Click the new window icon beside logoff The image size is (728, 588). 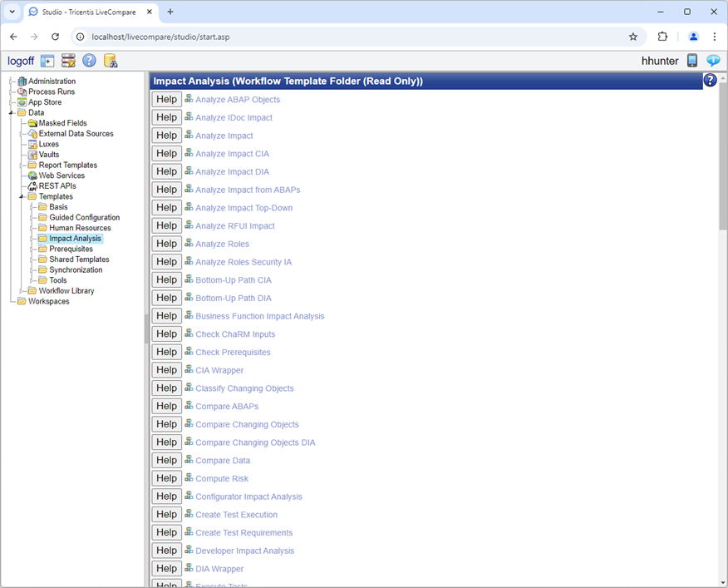coord(47,61)
